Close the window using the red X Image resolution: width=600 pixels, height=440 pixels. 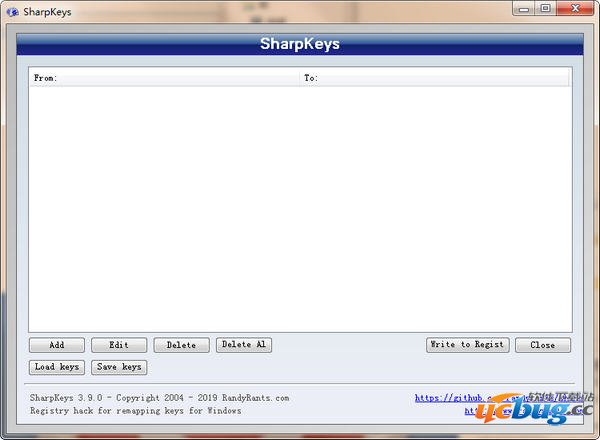click(x=575, y=9)
